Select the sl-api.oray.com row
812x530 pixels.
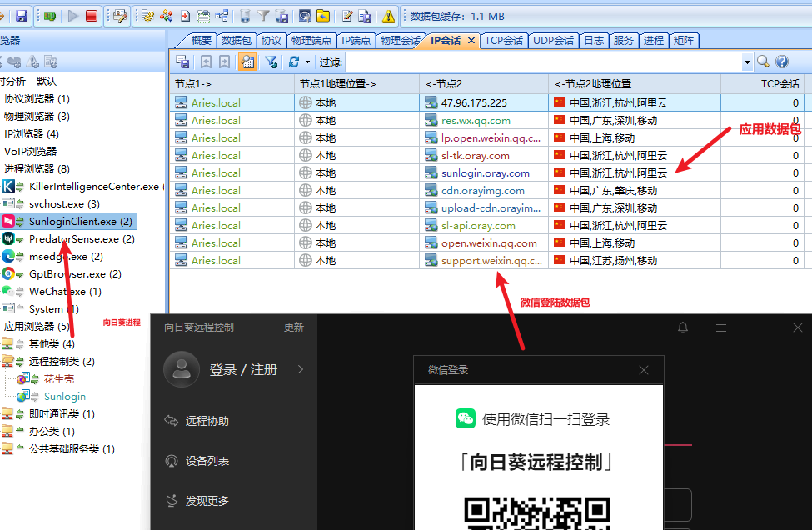point(487,225)
